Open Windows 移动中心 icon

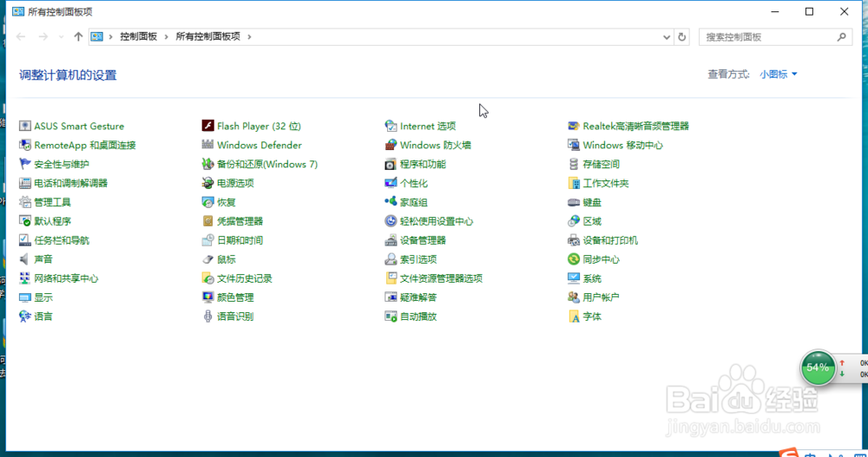point(574,145)
